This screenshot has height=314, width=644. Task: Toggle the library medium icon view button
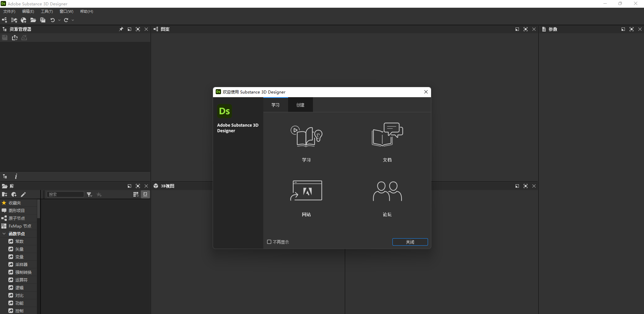(x=145, y=194)
